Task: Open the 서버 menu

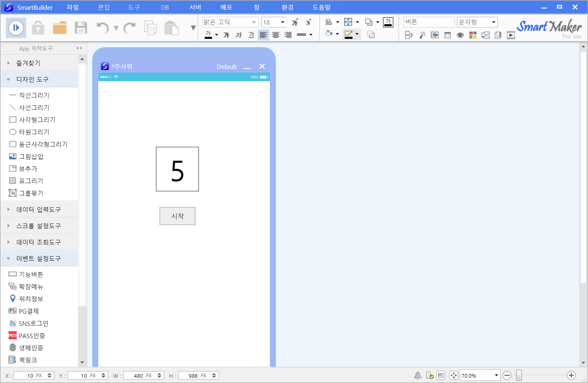Action: (x=195, y=7)
